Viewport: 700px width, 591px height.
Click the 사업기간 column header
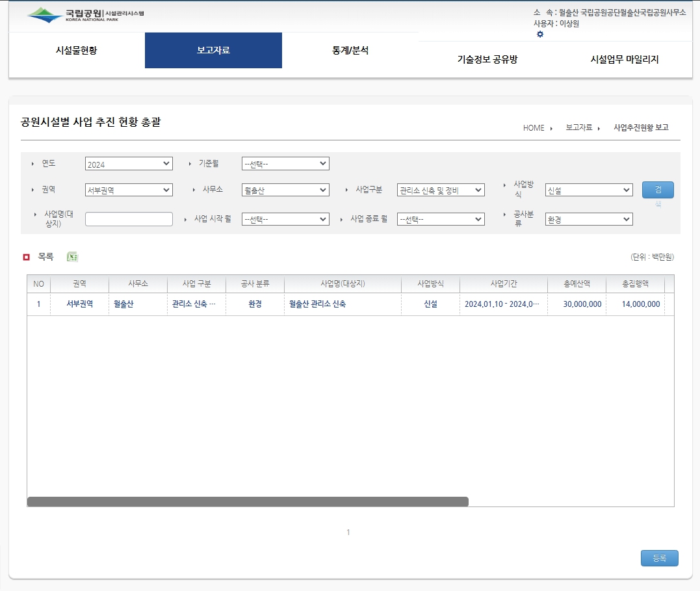(504, 283)
